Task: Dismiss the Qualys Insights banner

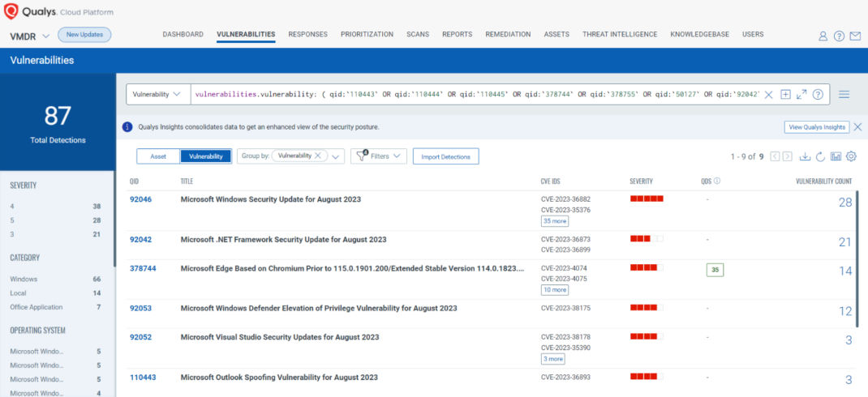Action: [x=857, y=127]
